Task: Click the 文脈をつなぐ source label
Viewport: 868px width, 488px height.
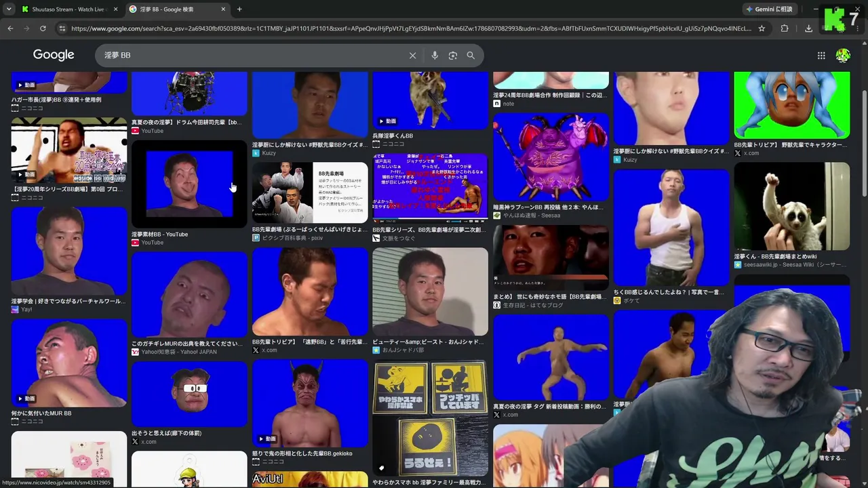Action: pos(398,238)
